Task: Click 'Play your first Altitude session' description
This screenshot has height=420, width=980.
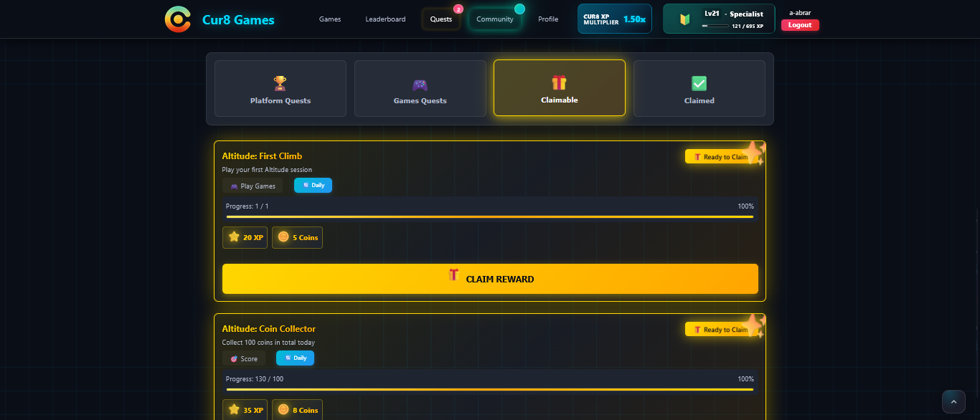Action: pyautogui.click(x=267, y=170)
